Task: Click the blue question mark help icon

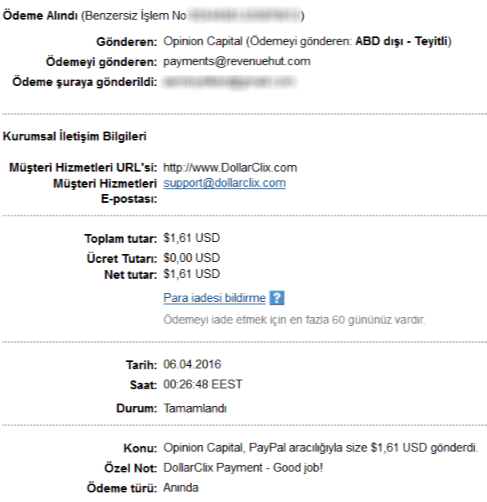Action: click(277, 298)
